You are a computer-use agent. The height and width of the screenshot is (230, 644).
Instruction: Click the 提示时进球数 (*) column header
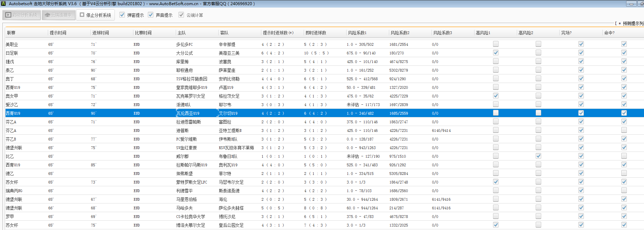278,33
